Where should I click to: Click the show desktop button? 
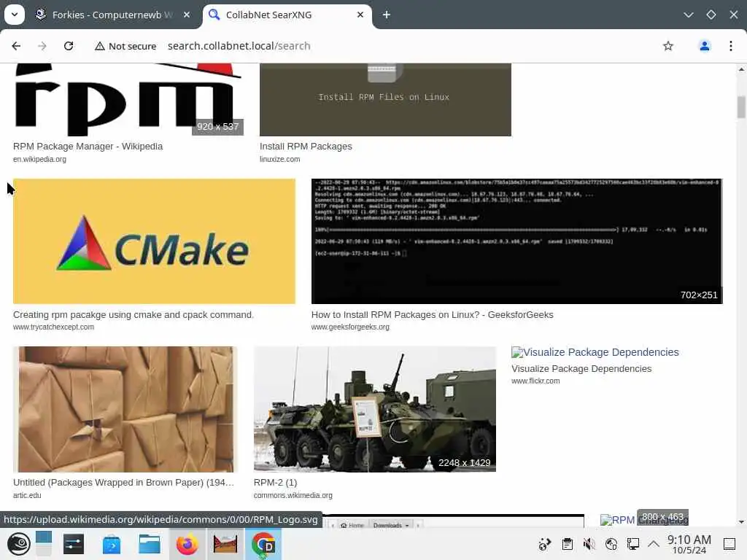point(729,544)
